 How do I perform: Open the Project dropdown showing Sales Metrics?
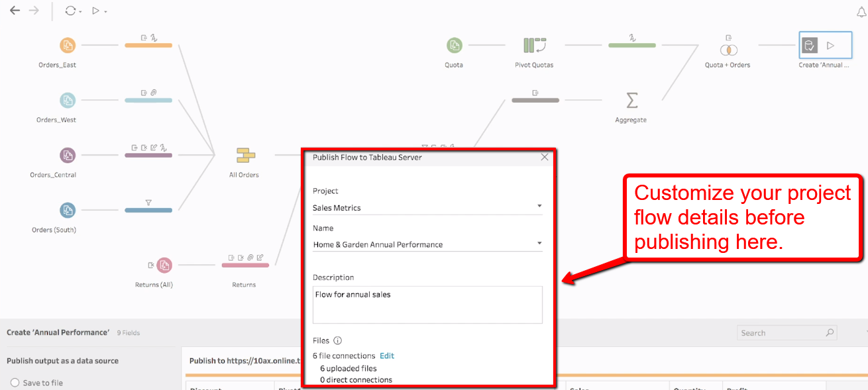click(427, 207)
